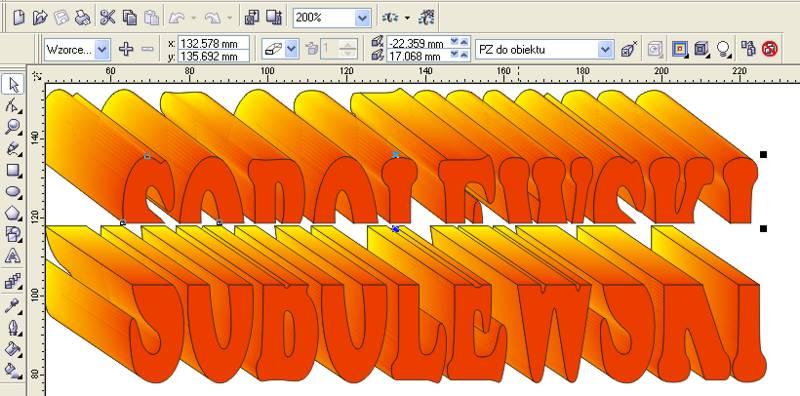This screenshot has height=396, width=800.
Task: Select the Text tool
Action: [13, 256]
